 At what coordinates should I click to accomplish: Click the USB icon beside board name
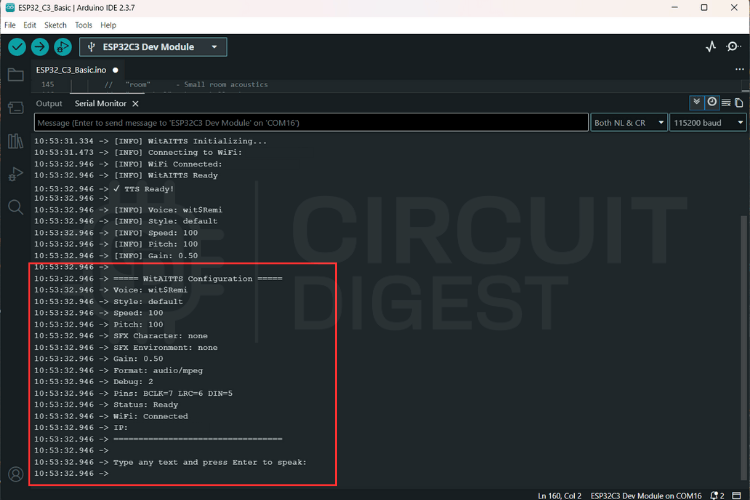point(91,47)
